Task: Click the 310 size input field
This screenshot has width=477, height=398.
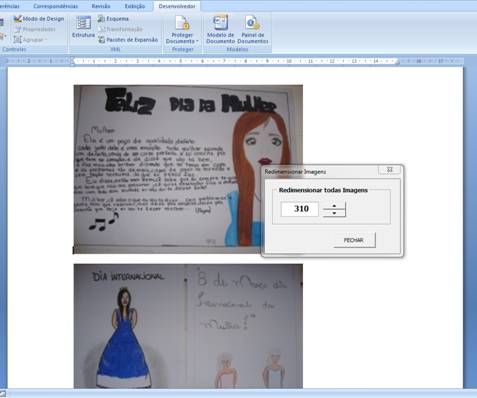Action: tap(300, 209)
